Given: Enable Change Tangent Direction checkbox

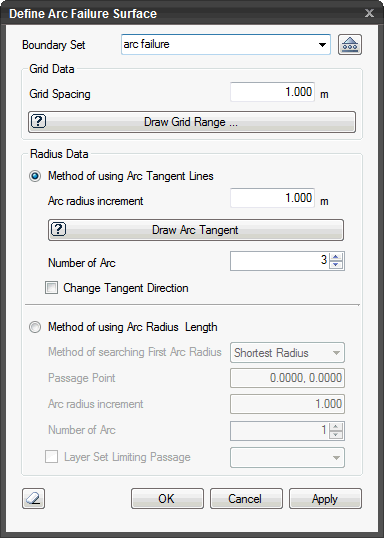Looking at the screenshot, I should (52, 287).
